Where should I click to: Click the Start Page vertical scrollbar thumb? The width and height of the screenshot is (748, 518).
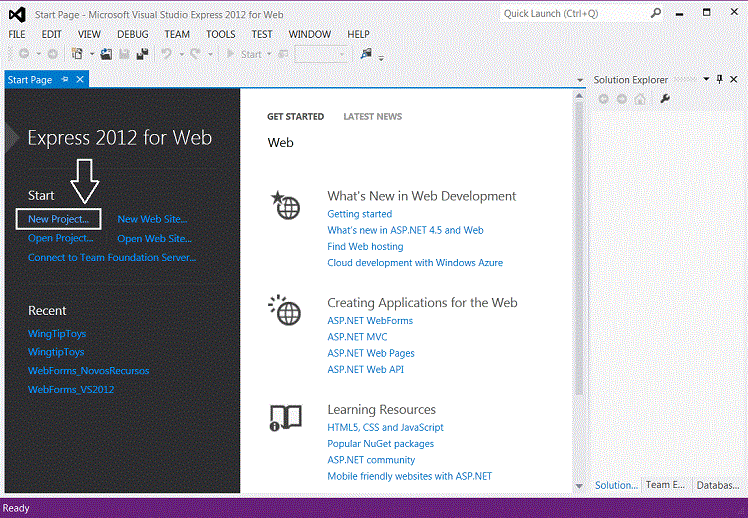[x=579, y=249]
